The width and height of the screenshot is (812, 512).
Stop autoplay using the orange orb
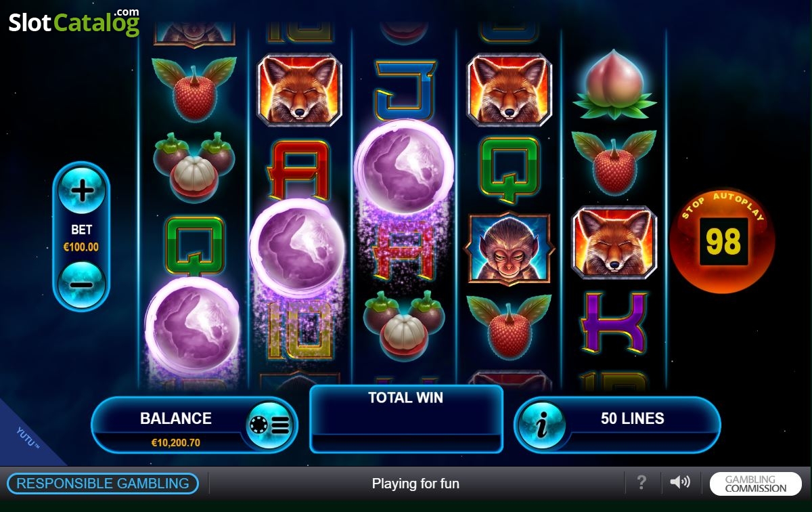tap(723, 240)
